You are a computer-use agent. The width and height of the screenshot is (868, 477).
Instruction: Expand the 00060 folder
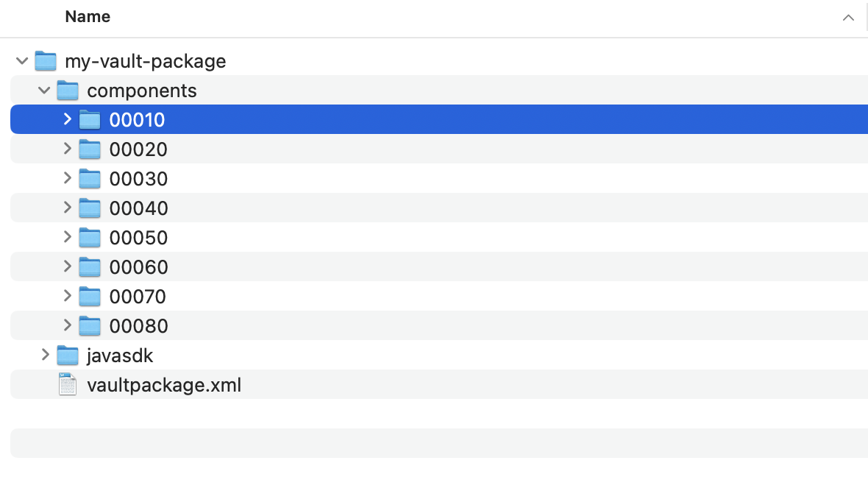pyautogui.click(x=67, y=267)
